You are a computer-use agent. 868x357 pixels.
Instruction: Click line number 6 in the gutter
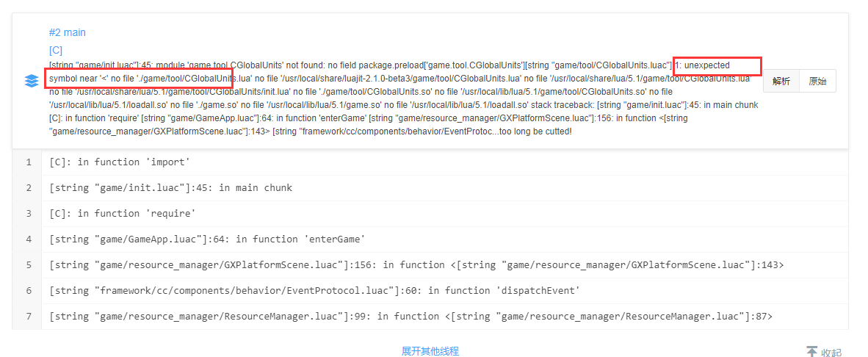28,290
